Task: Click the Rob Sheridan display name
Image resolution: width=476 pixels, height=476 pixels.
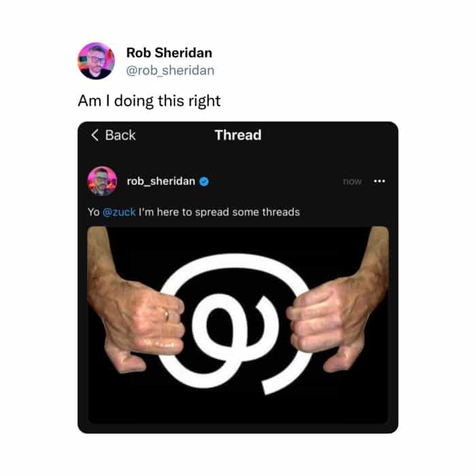Action: click(x=169, y=53)
